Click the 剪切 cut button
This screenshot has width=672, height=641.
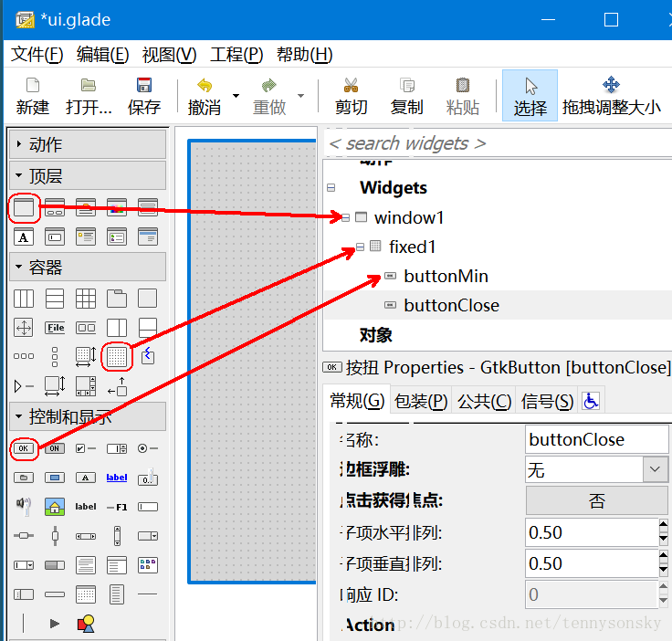(351, 96)
